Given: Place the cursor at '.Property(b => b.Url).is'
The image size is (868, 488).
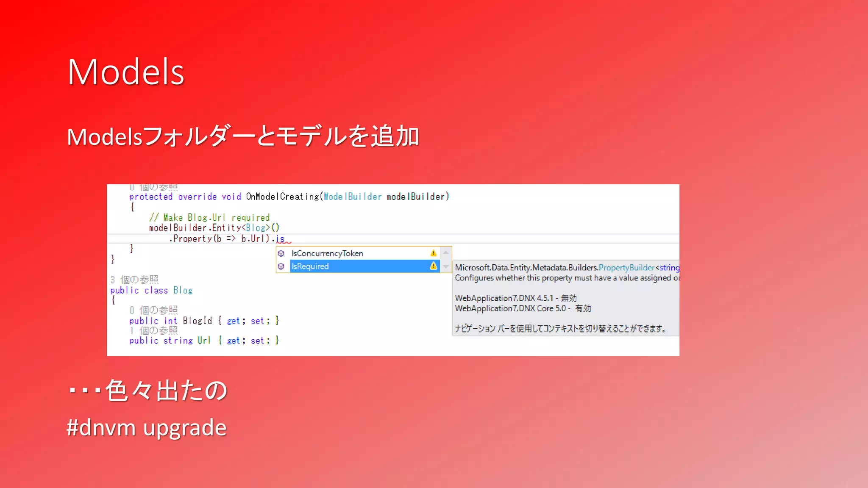Looking at the screenshot, I should [227, 238].
